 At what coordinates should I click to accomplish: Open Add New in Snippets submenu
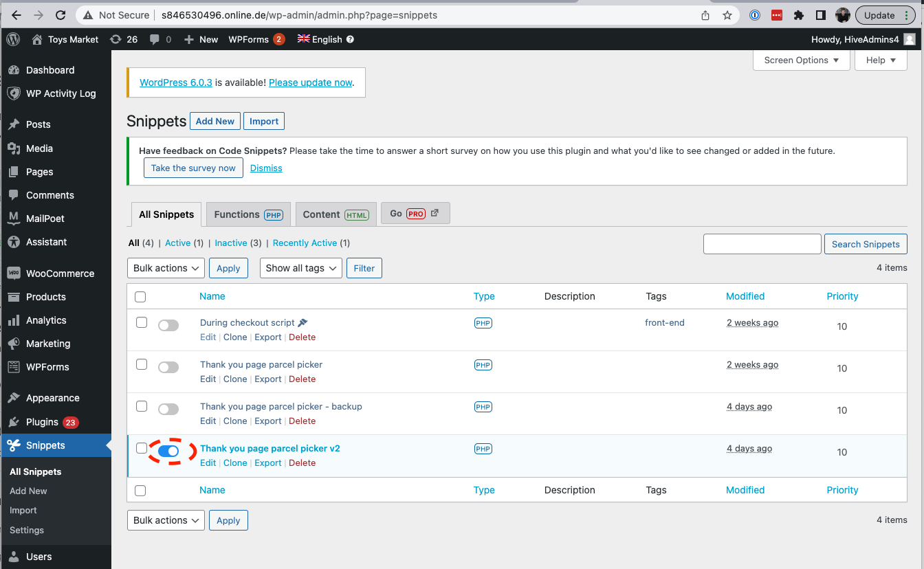[28, 491]
